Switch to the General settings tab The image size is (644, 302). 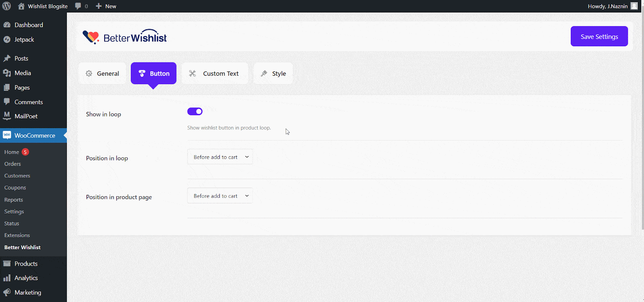tap(103, 73)
